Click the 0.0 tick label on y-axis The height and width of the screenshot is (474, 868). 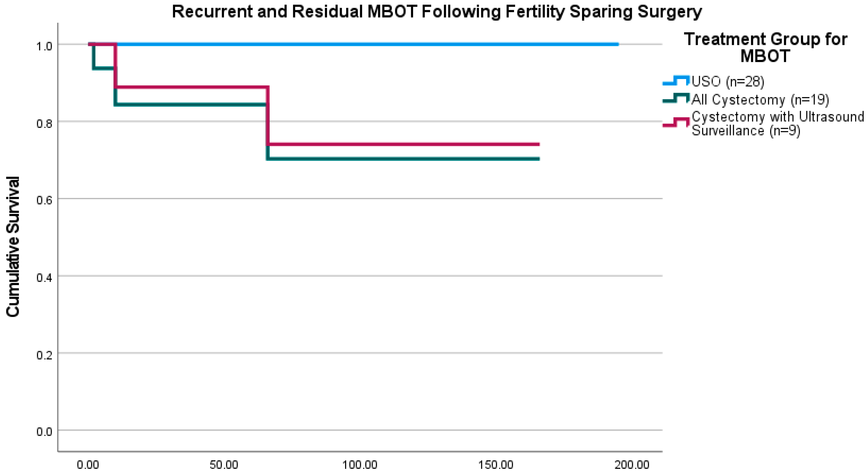click(x=44, y=432)
